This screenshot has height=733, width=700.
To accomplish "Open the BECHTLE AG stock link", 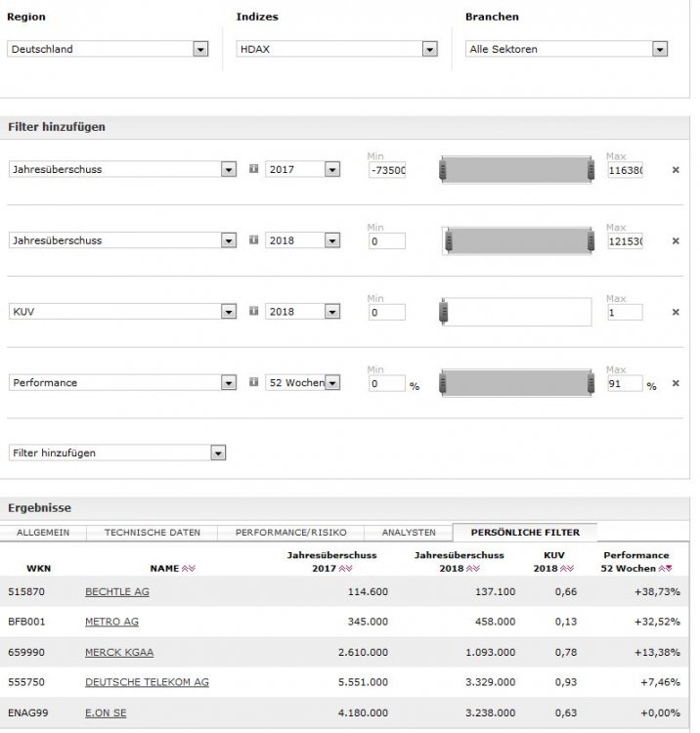I will tap(117, 592).
